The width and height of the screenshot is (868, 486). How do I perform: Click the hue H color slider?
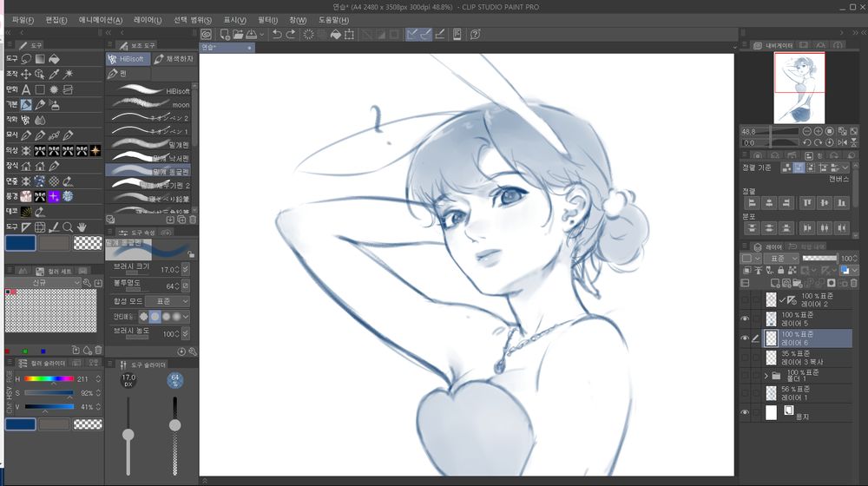click(49, 378)
